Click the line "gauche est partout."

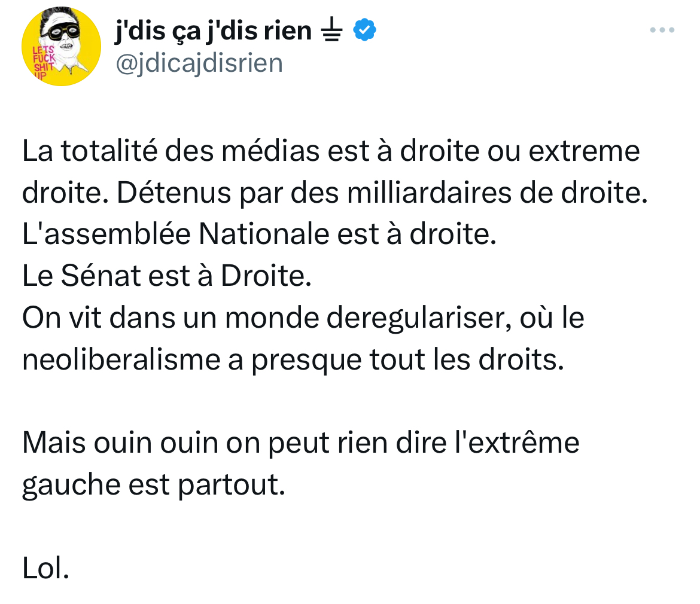click(x=153, y=485)
